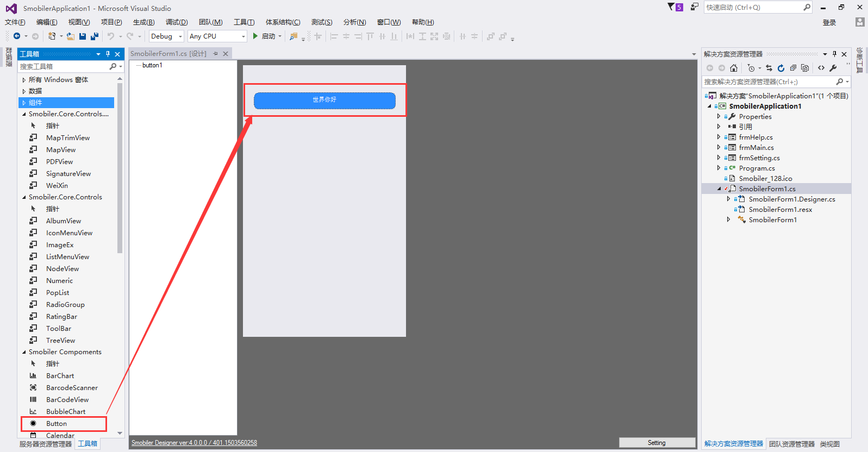Click the Solution Explorer search field
Image resolution: width=868 pixels, height=452 pixels.
(x=769, y=81)
